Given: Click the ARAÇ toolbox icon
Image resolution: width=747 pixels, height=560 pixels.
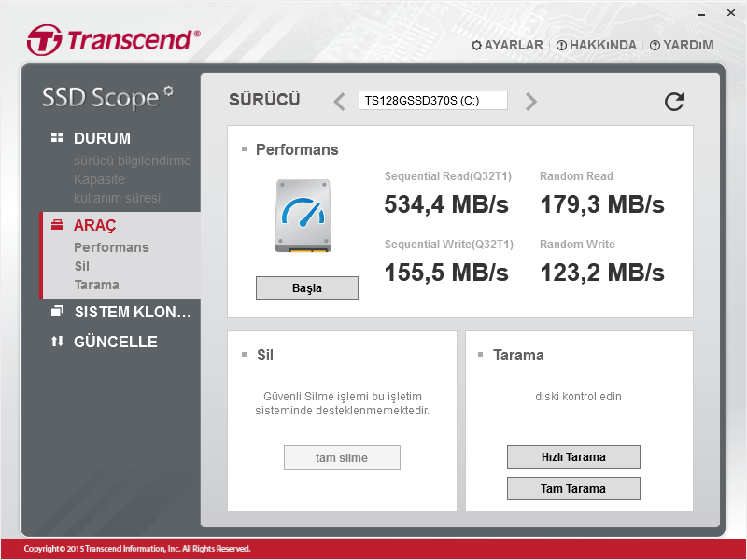Looking at the screenshot, I should click(x=57, y=225).
